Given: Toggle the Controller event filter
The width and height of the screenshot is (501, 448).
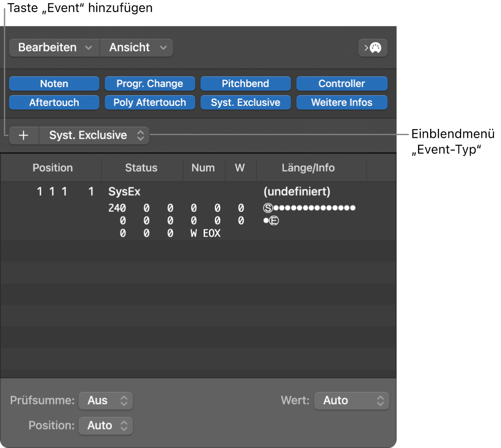Looking at the screenshot, I should [342, 83].
